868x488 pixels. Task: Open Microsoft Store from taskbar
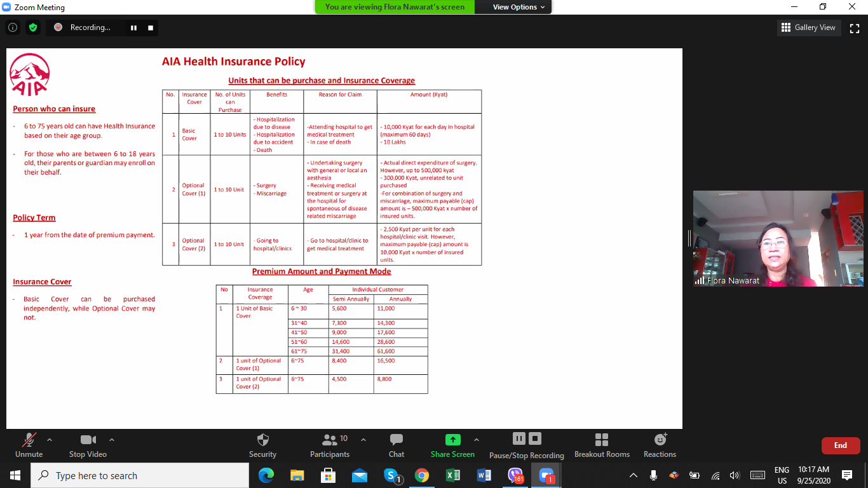click(x=329, y=475)
